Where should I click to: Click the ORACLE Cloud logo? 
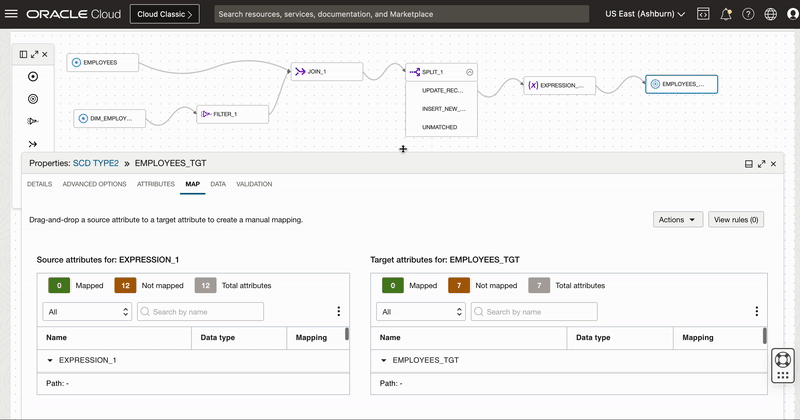[x=73, y=14]
